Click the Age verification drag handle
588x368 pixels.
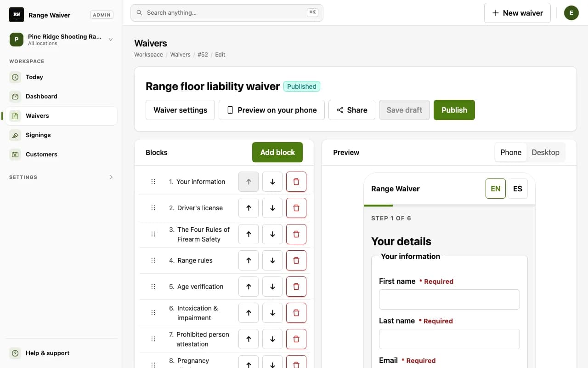[153, 287]
